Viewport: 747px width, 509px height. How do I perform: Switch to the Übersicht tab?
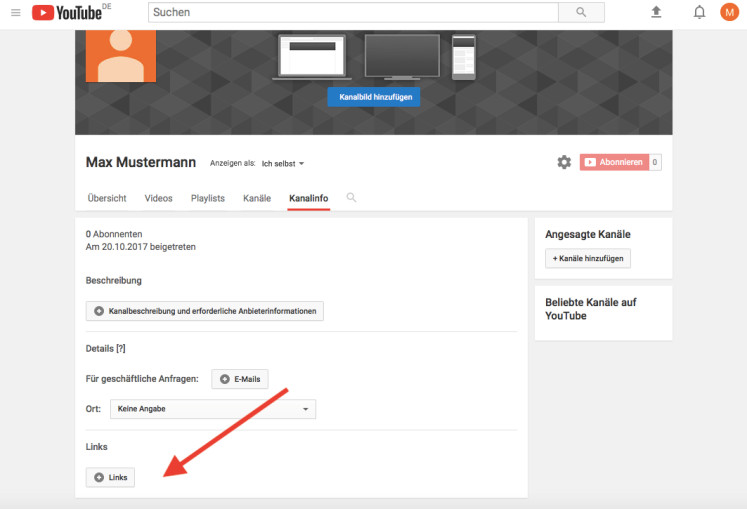(107, 198)
